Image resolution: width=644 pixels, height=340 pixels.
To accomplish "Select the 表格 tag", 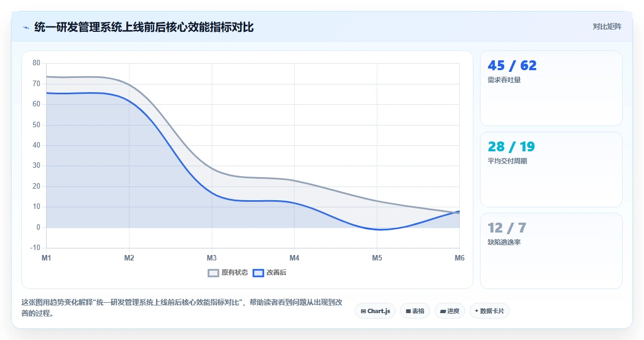I will coord(415,311).
